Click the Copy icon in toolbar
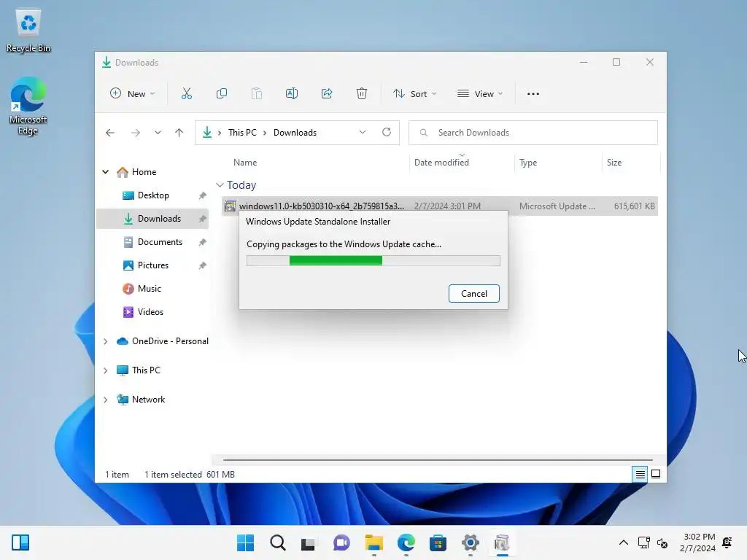 click(x=222, y=94)
